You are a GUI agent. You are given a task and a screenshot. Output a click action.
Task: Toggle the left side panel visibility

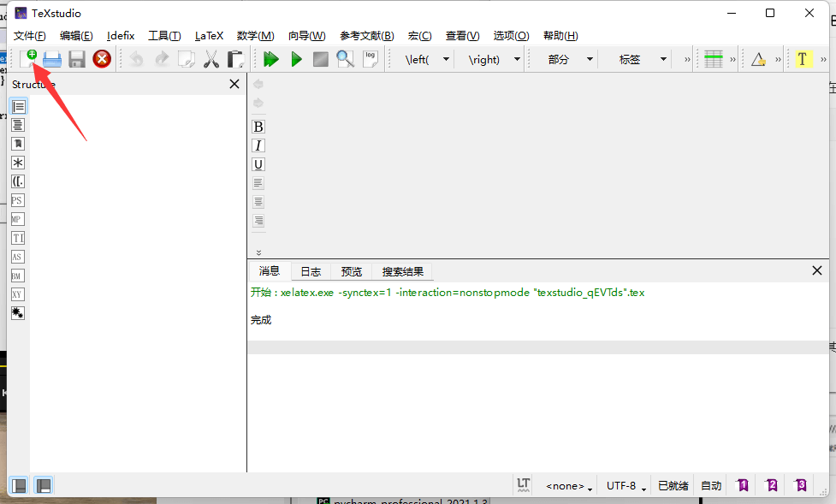click(19, 485)
